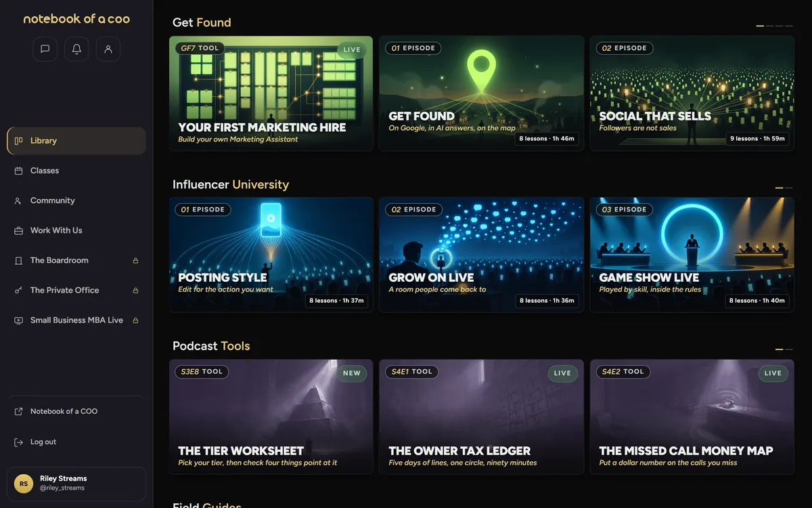Click the lock icon beside The Private Office

pyautogui.click(x=135, y=290)
